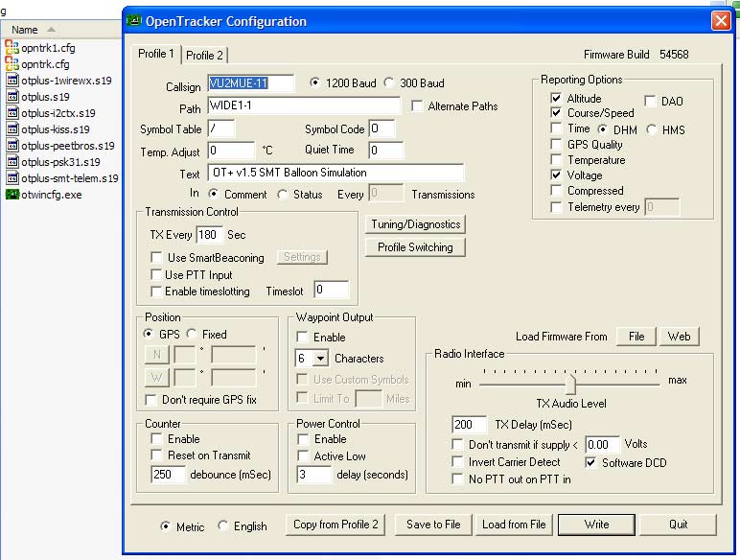This screenshot has height=560, width=740.
Task: Click the otplus.s19 file icon
Action: point(12,97)
